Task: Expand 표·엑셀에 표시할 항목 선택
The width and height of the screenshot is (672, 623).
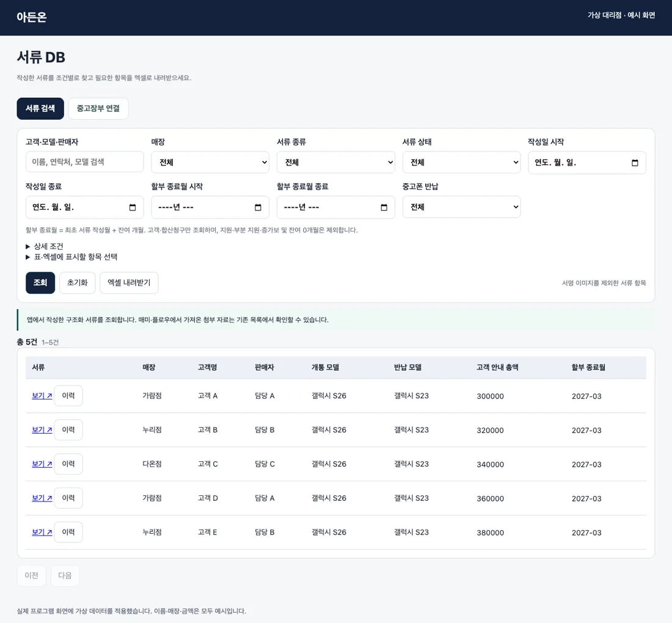Action: tap(71, 257)
